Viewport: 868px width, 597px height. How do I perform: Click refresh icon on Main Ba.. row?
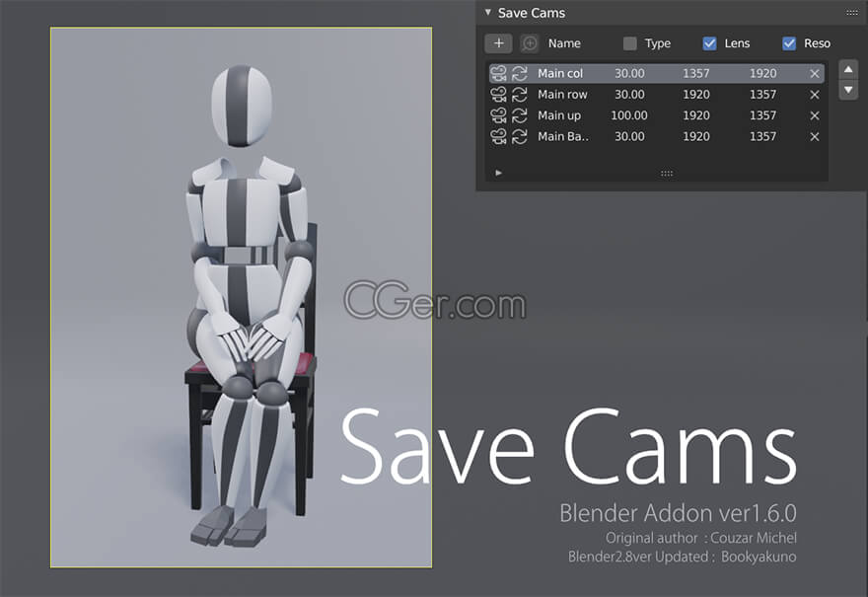[519, 136]
